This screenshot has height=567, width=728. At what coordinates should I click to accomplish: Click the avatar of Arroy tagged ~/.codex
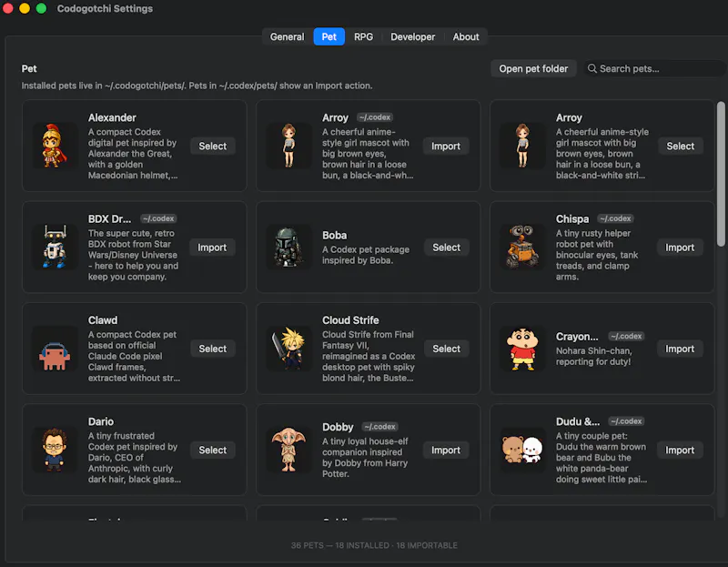pos(288,146)
